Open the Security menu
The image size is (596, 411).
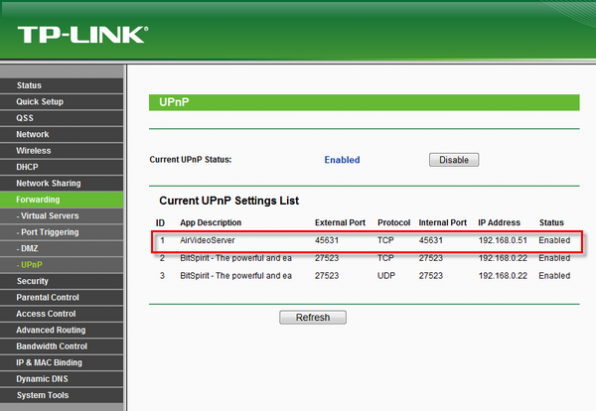pyautogui.click(x=62, y=281)
